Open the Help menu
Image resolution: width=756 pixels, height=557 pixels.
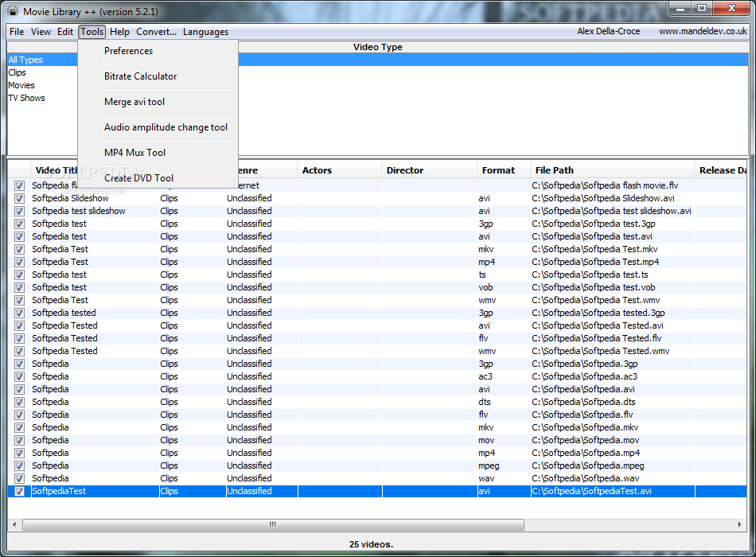119,32
